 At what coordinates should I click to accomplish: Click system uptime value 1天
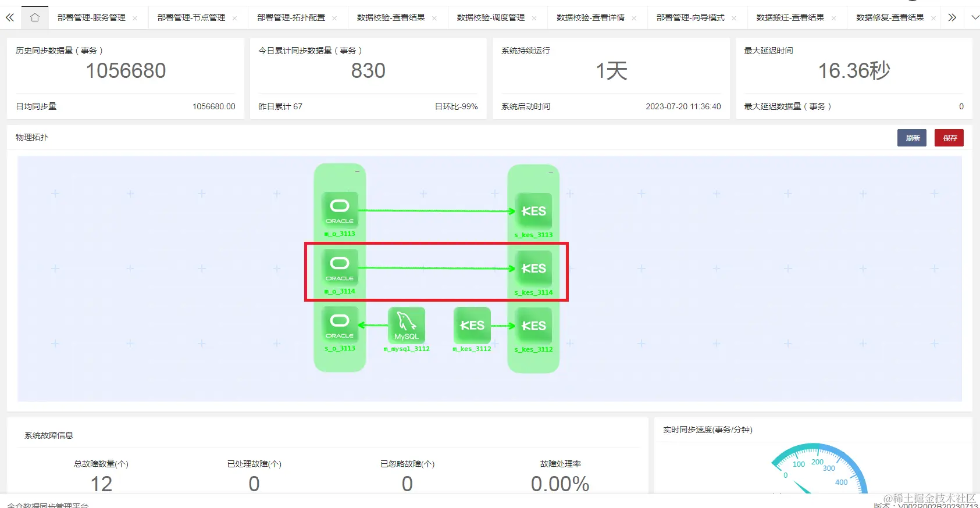pos(611,71)
